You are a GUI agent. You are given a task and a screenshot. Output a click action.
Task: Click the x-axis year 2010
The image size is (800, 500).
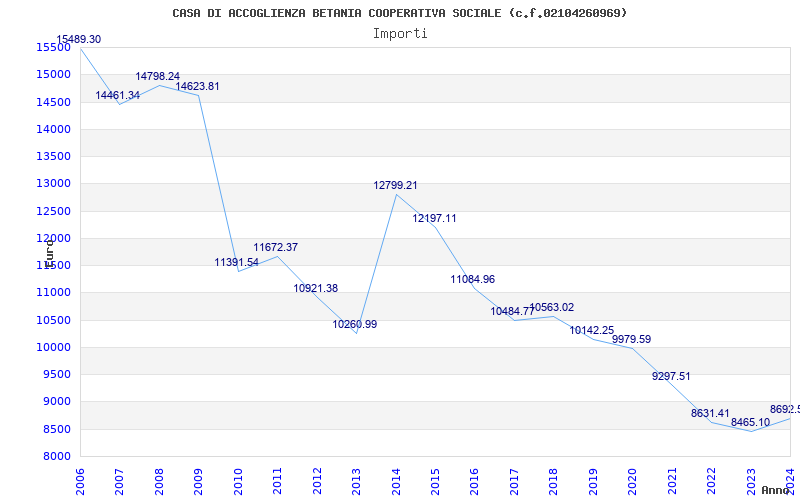(238, 481)
